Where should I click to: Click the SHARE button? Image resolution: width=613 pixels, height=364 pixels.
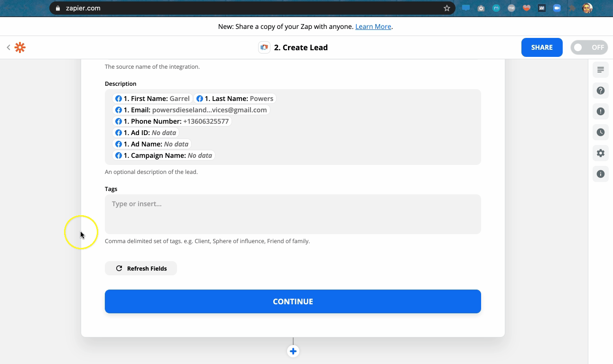542,47
